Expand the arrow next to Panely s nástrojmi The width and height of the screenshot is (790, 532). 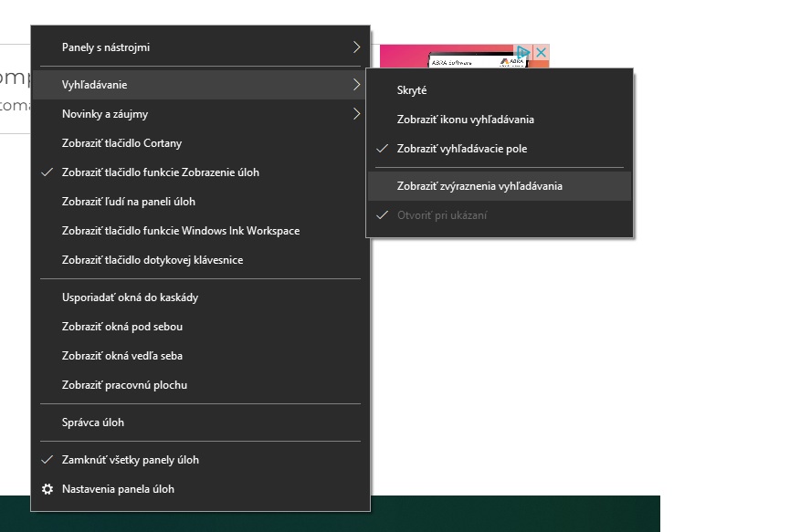click(357, 47)
